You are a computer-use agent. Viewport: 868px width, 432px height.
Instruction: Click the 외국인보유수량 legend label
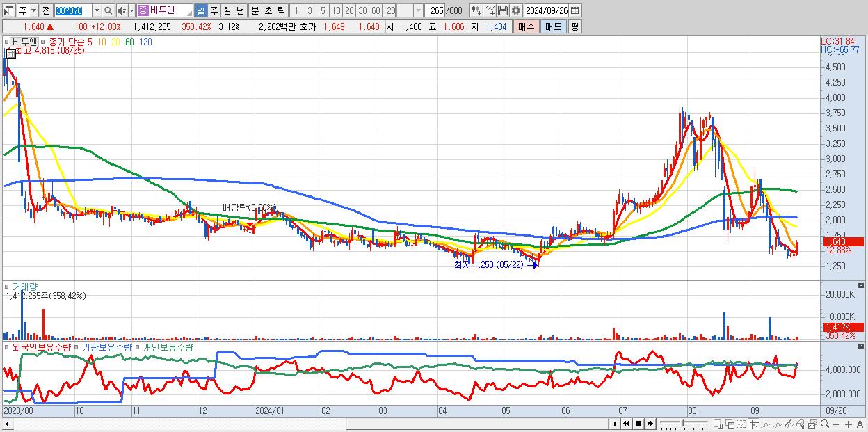coord(42,346)
